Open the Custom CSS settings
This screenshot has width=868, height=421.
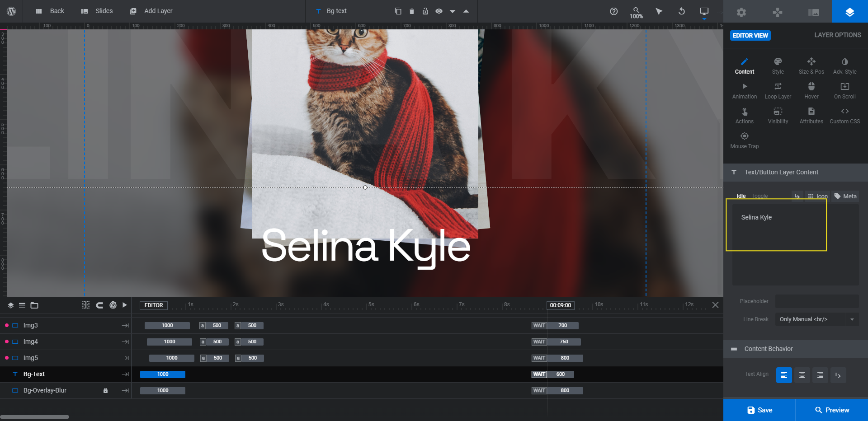pos(845,116)
